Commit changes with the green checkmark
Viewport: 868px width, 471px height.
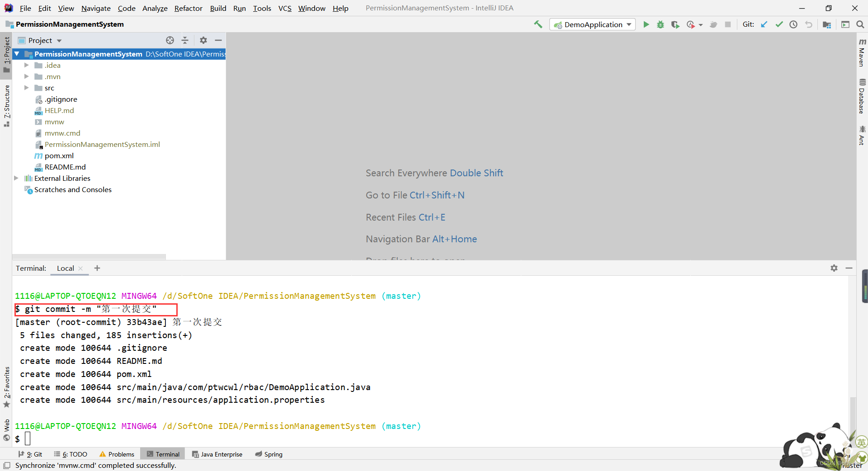[x=779, y=24]
